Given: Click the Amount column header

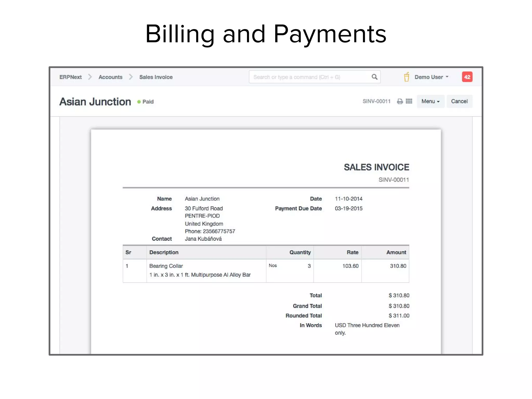Looking at the screenshot, I should pyautogui.click(x=396, y=252).
